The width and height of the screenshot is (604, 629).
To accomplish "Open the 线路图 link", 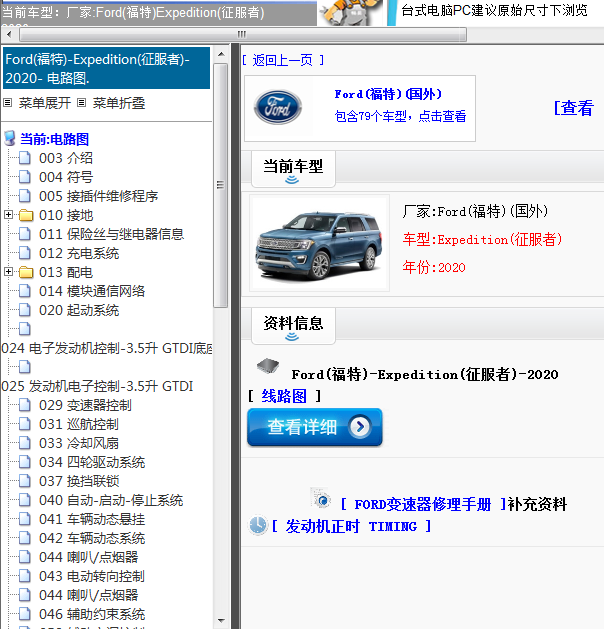I will tap(284, 396).
